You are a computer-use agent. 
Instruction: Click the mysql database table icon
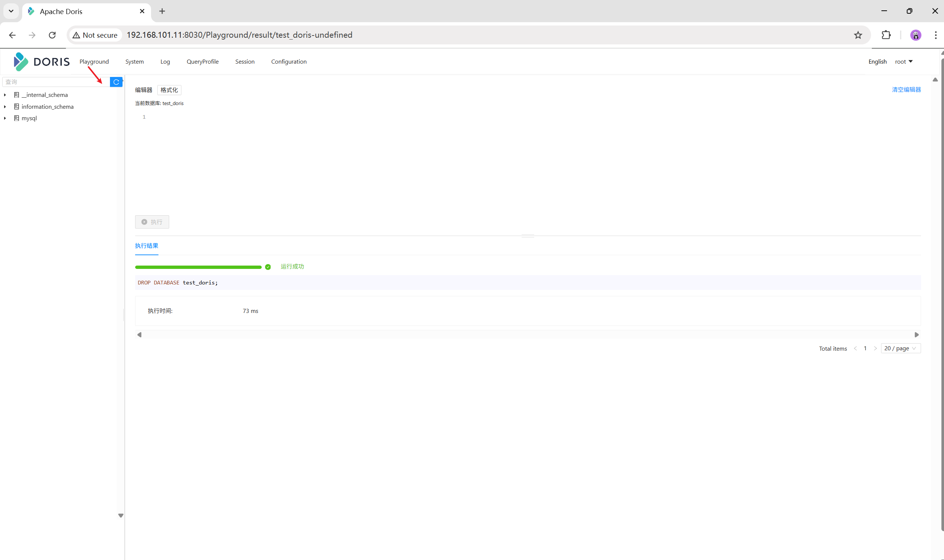point(17,118)
